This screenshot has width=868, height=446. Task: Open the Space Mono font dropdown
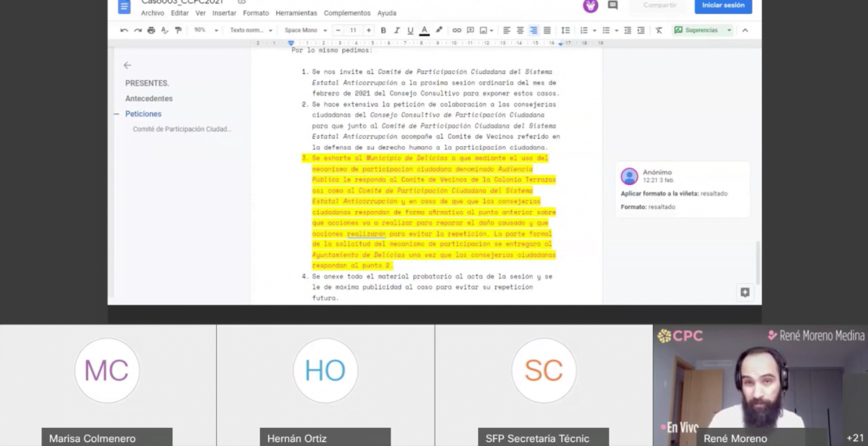point(306,30)
